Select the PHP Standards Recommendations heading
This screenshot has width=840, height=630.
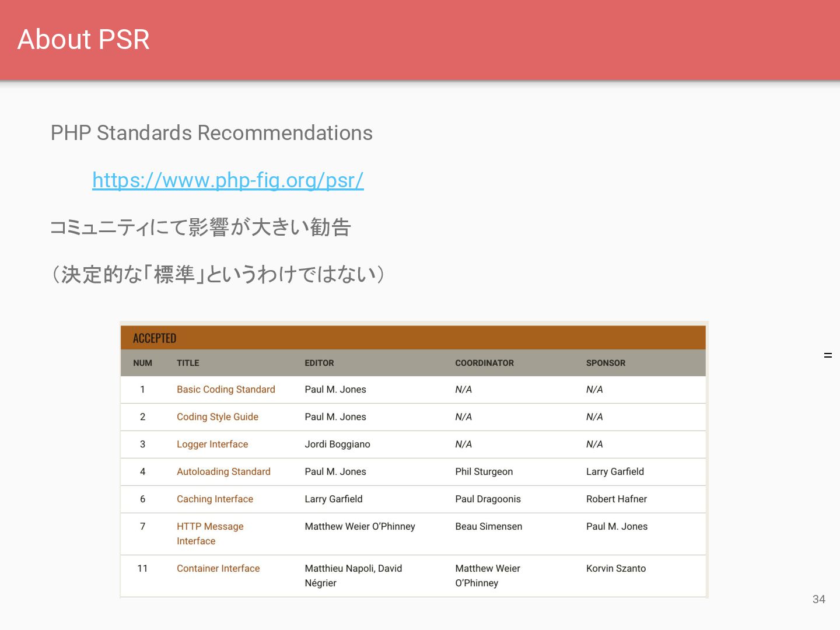pyautogui.click(x=212, y=133)
